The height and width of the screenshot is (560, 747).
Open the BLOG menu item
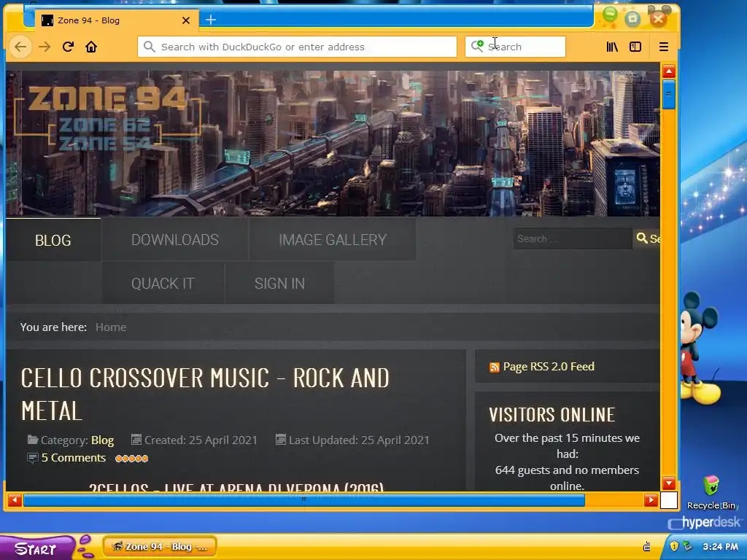[x=53, y=240]
